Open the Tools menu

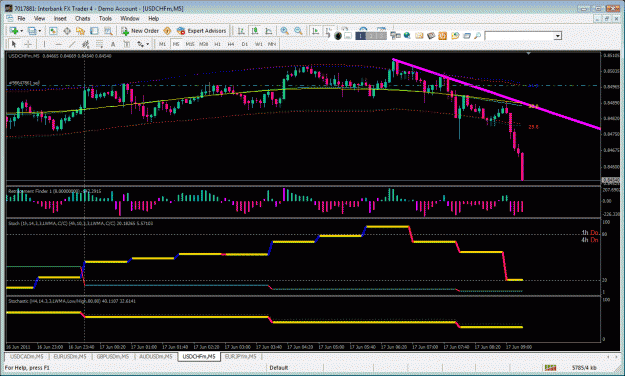[105, 18]
